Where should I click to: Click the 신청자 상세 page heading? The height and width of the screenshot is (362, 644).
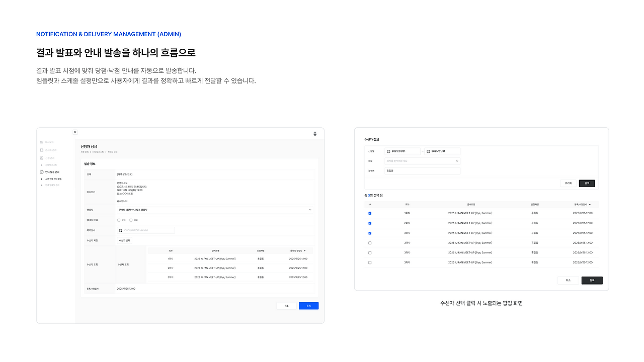click(89, 146)
